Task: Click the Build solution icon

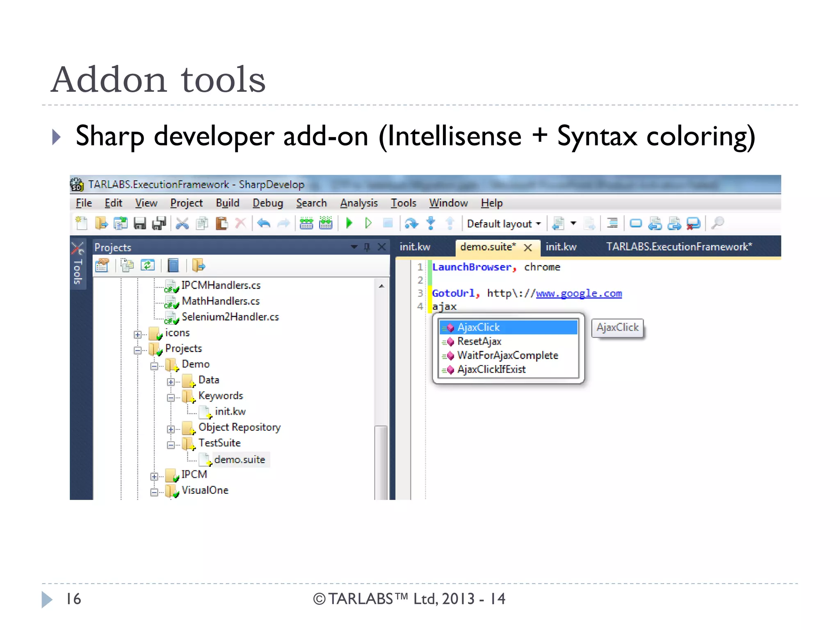Action: [306, 223]
